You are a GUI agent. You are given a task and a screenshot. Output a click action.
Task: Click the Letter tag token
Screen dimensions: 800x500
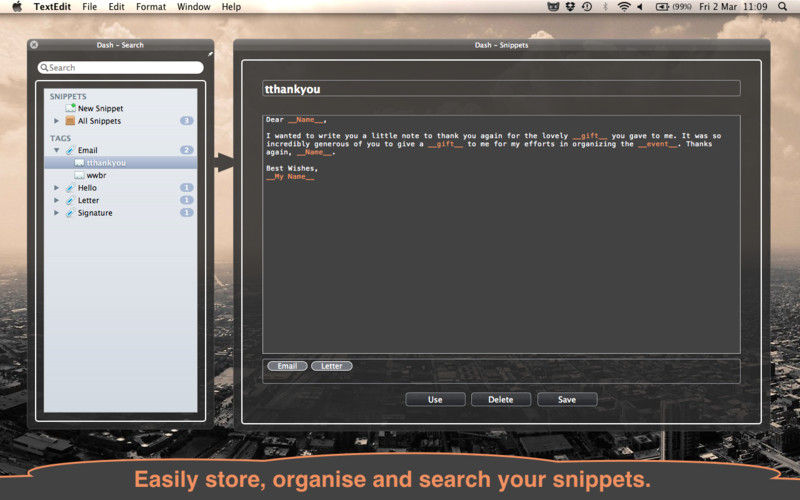click(332, 366)
